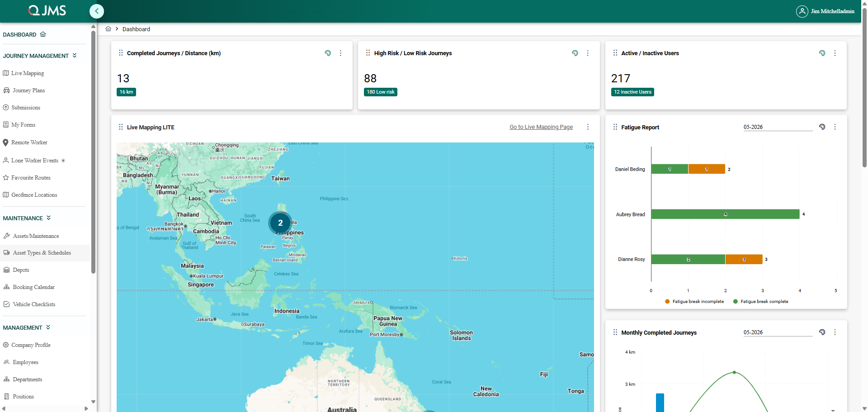This screenshot has width=868, height=412.
Task: Open the Fatigue Report options menu
Action: [x=835, y=127]
